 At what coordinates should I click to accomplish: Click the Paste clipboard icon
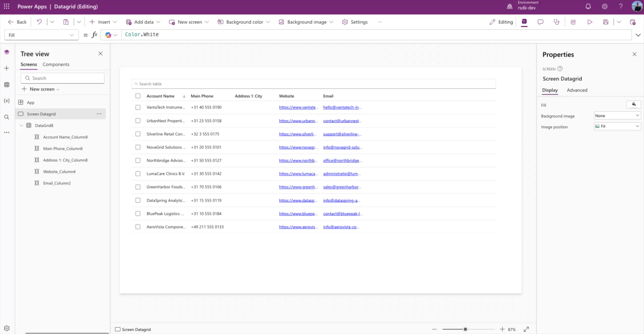coord(66,22)
